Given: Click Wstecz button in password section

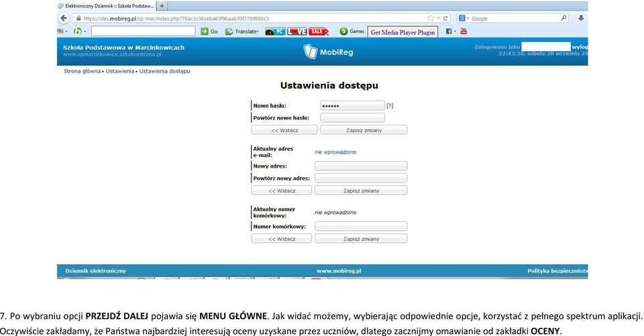Looking at the screenshot, I should coord(284,130).
